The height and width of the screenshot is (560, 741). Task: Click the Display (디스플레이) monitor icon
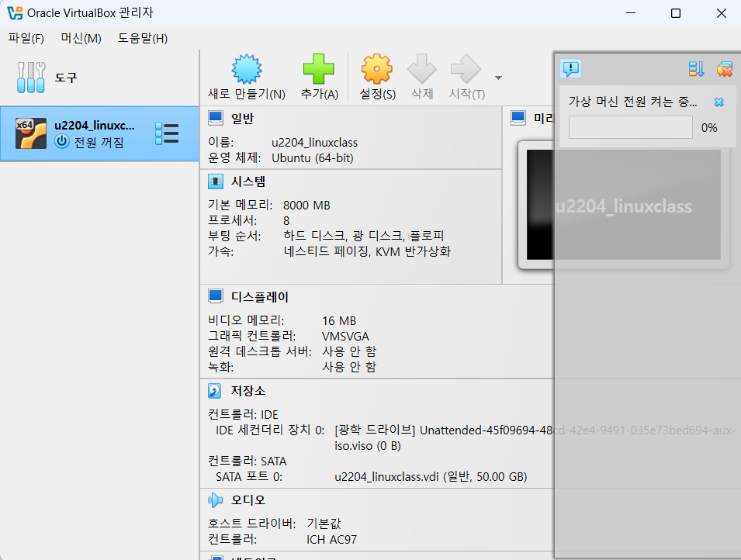click(216, 296)
